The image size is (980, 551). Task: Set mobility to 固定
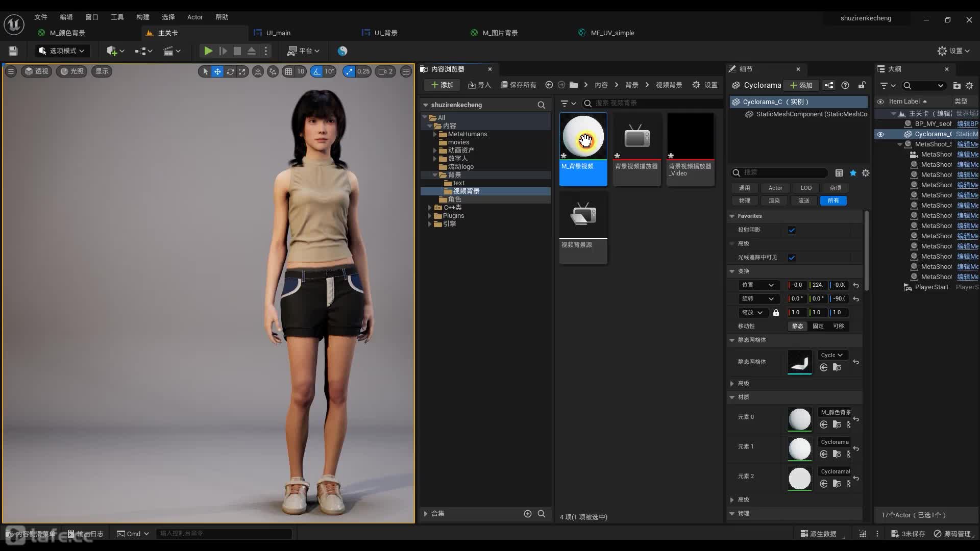tap(818, 327)
